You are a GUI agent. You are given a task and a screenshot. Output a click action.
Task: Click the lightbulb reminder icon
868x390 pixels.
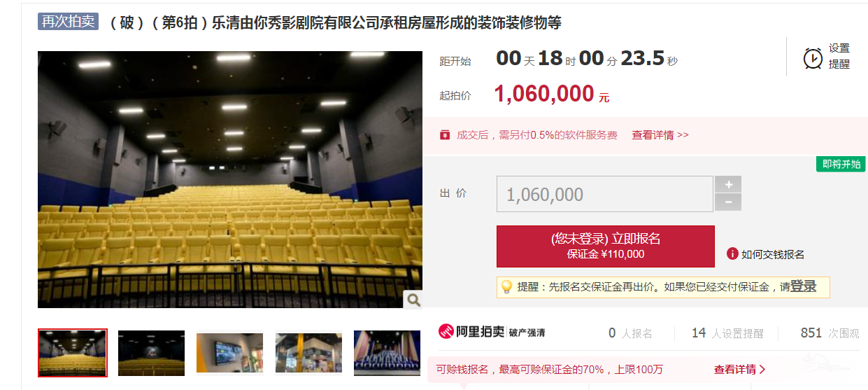[x=506, y=286]
